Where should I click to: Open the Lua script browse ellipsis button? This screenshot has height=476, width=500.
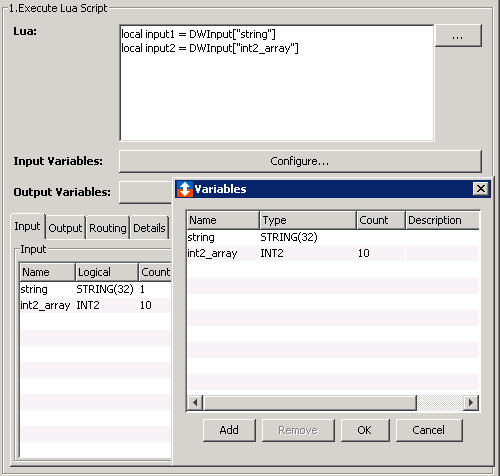click(458, 35)
